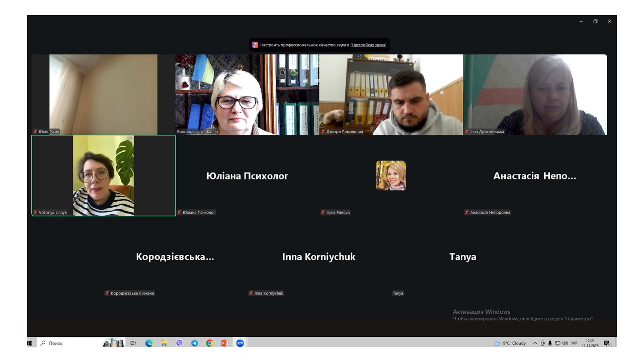Switch the УКР keyboard language indicator

pyautogui.click(x=574, y=343)
